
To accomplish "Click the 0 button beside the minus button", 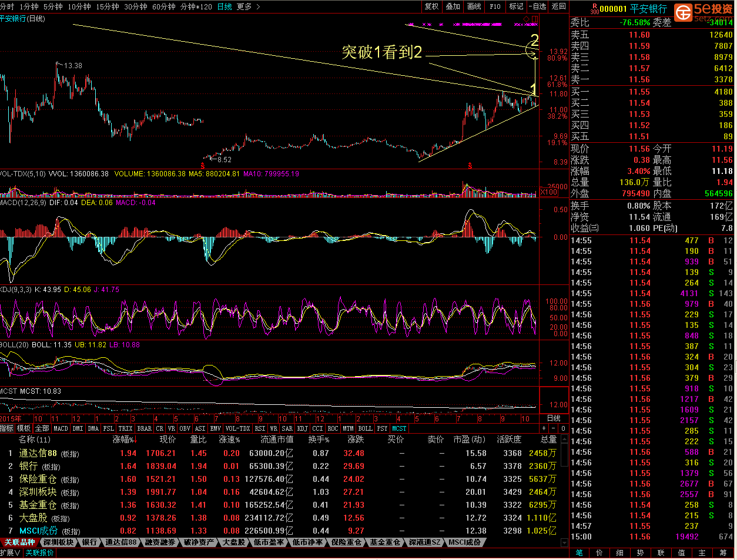I will point(564,429).
